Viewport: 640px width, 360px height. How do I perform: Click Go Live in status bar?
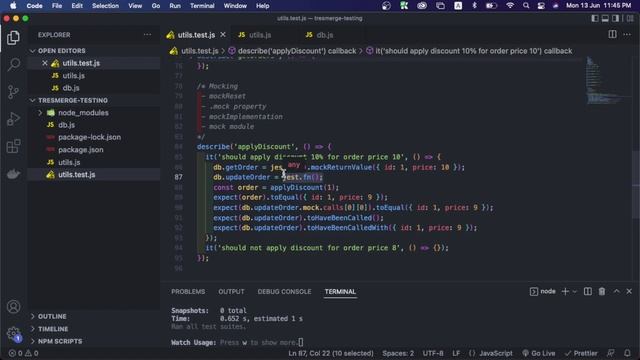(x=539, y=353)
